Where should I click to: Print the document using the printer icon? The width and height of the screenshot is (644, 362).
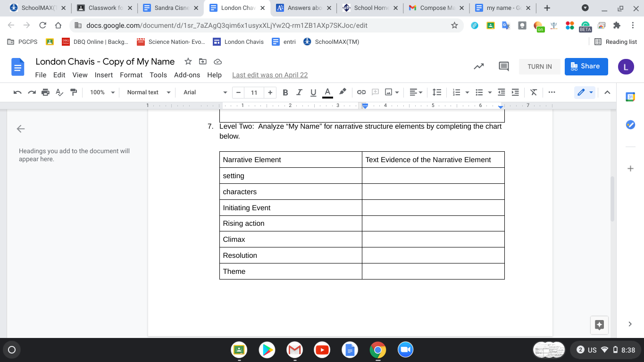click(x=45, y=92)
